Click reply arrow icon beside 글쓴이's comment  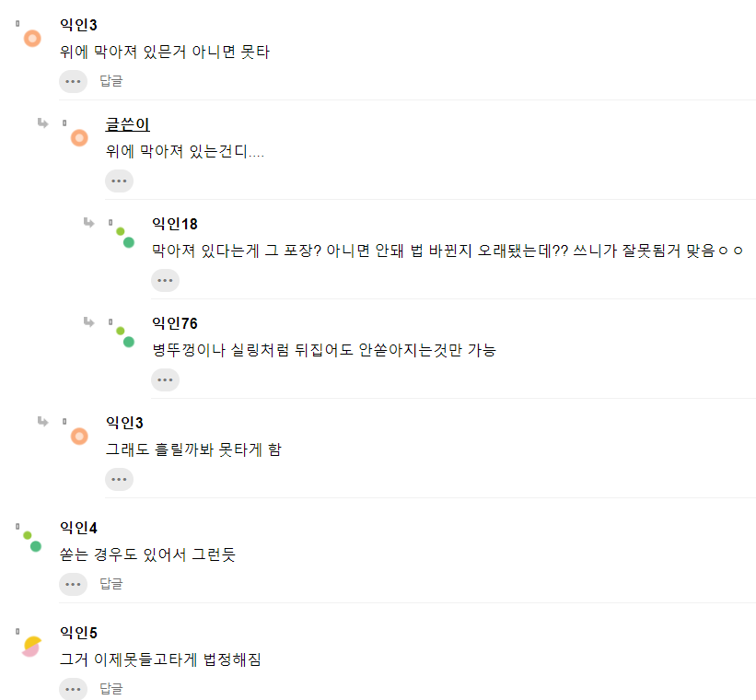[42, 123]
